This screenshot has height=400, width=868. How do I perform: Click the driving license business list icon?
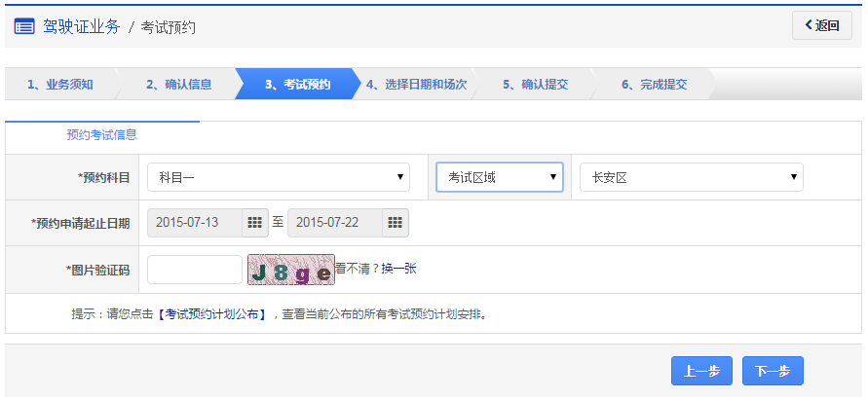point(24,26)
